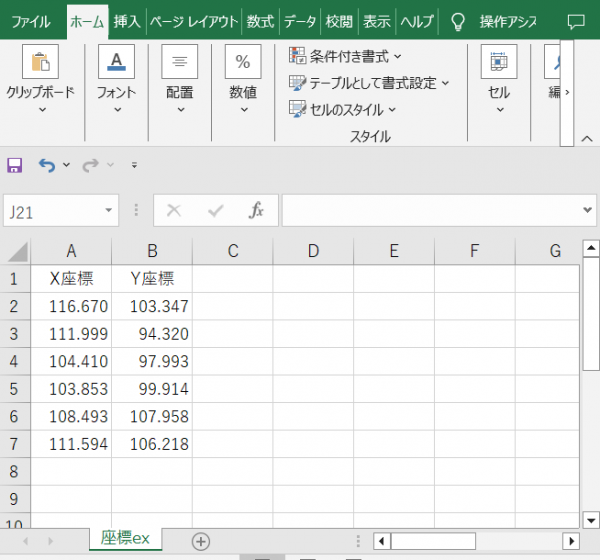Select the 座標ex sheet tab
This screenshot has width=600, height=560.
click(125, 539)
